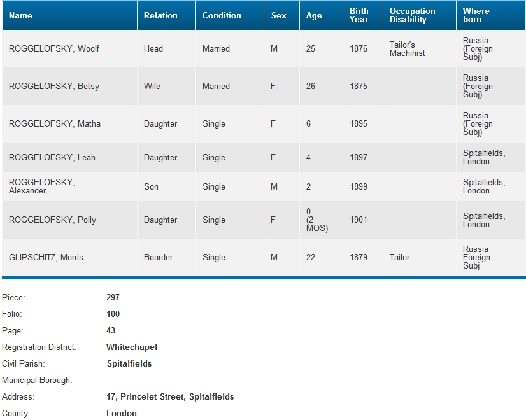
Task: Click the 0 (2 MOS) age cell
Action: 317,220
